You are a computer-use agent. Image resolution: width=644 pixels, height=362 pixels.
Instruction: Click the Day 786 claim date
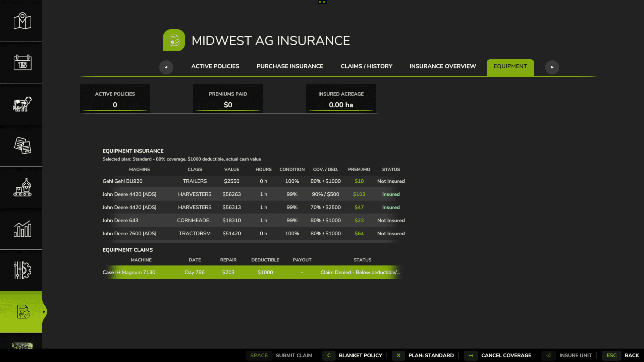pyautogui.click(x=195, y=272)
